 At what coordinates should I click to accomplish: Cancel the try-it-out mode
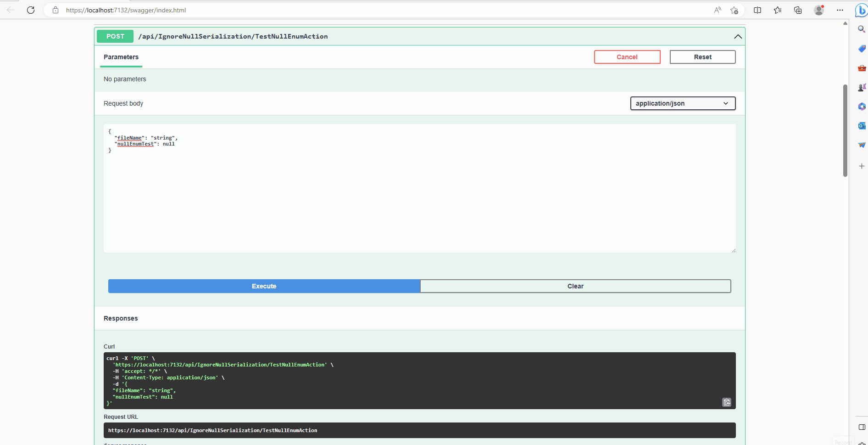point(627,57)
